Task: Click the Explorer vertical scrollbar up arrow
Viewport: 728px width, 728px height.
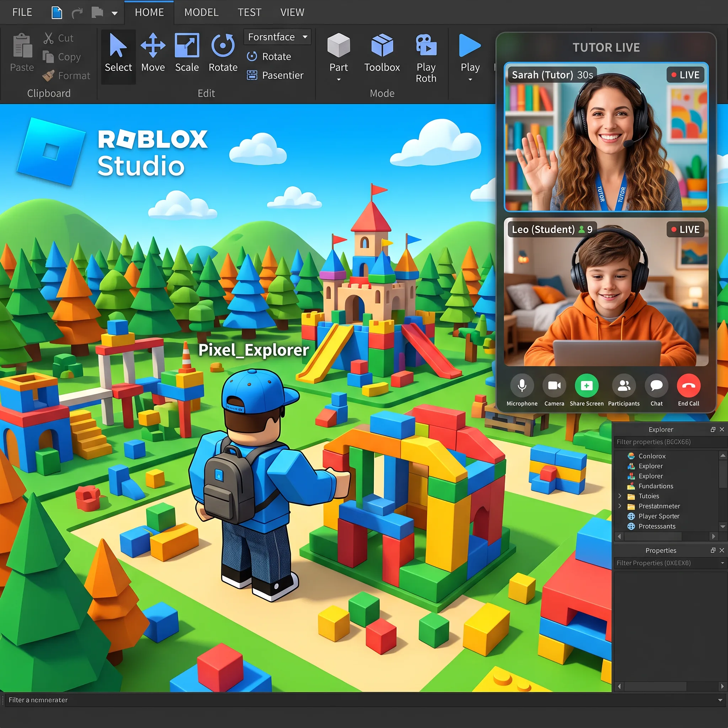Action: [723, 456]
